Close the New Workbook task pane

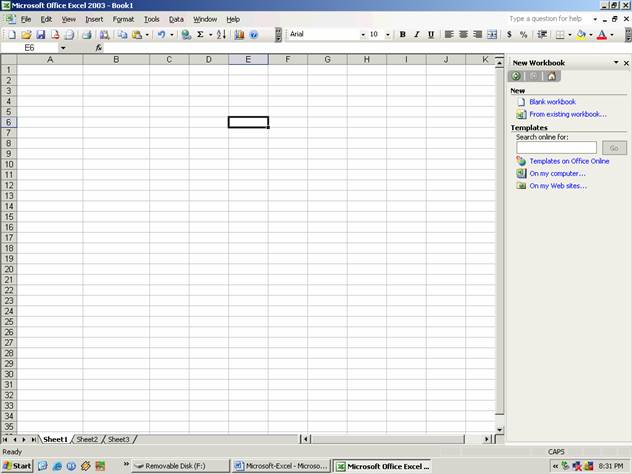[626, 63]
